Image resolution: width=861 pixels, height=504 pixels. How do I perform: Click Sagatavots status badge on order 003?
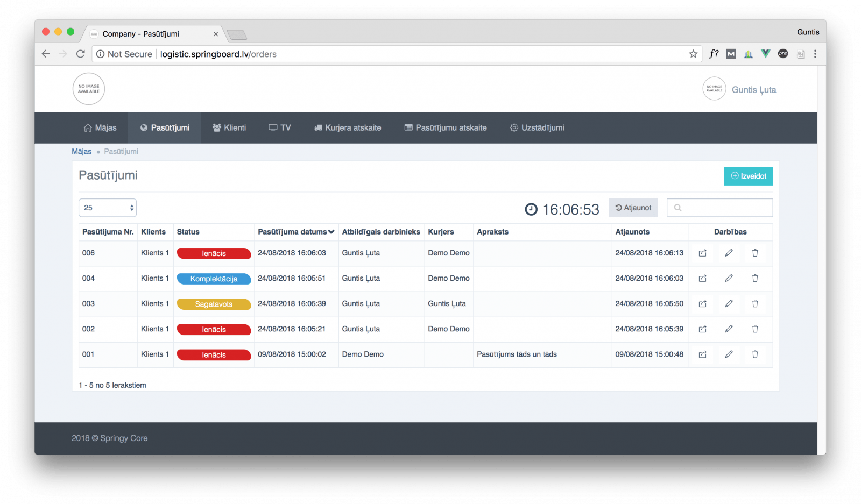(214, 304)
